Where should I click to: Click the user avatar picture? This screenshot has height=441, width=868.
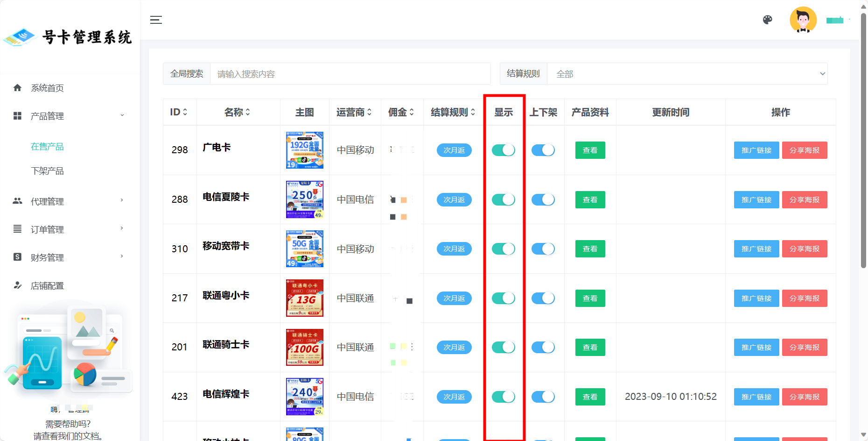[x=803, y=20]
